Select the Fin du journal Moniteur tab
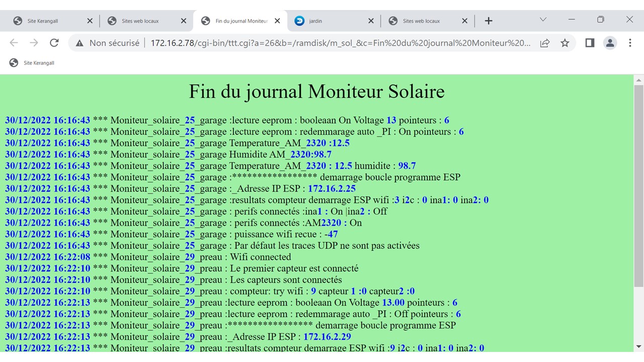644x362 pixels. click(x=240, y=21)
